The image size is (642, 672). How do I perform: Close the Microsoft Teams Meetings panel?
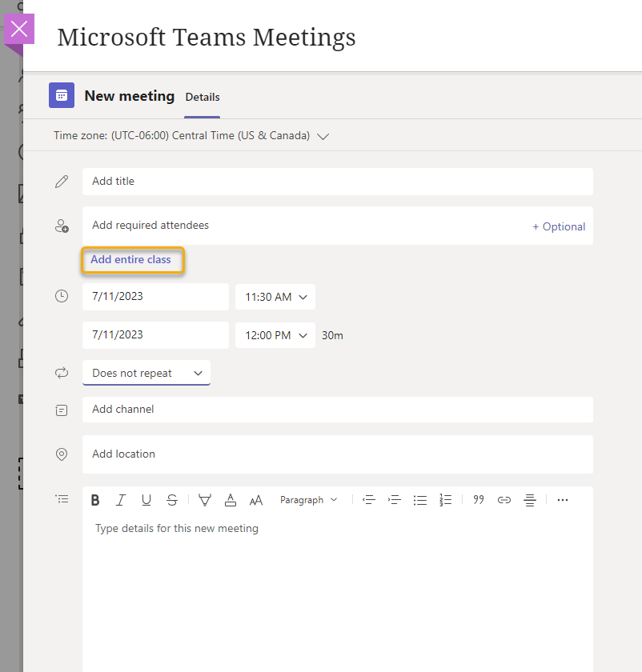tap(19, 29)
